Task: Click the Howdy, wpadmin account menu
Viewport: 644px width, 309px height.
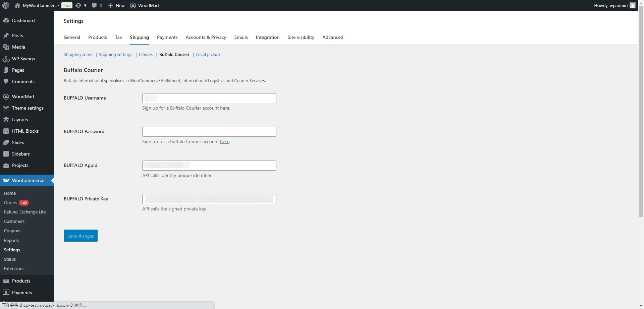Action: (x=614, y=5)
